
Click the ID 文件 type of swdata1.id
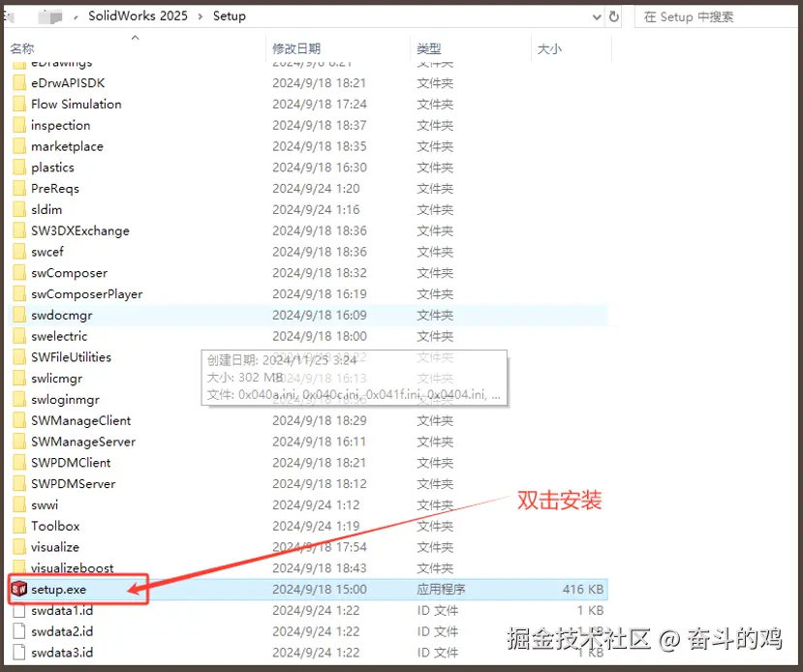tap(438, 610)
